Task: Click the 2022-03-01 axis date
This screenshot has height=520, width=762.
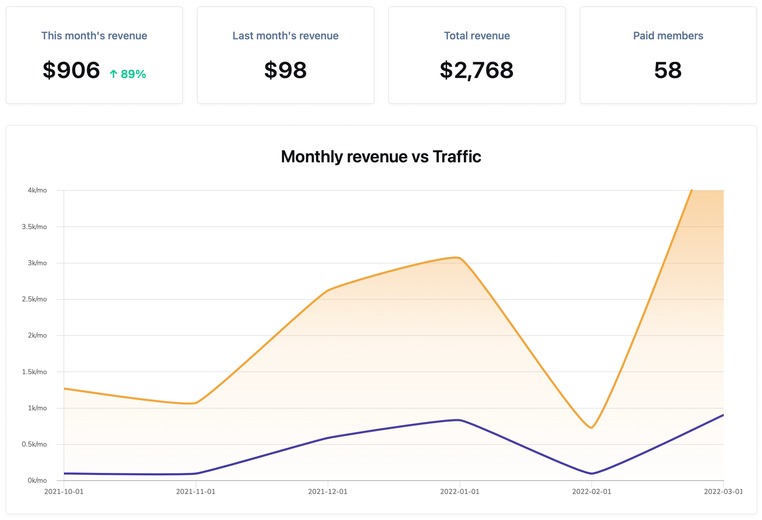Action: point(723,491)
